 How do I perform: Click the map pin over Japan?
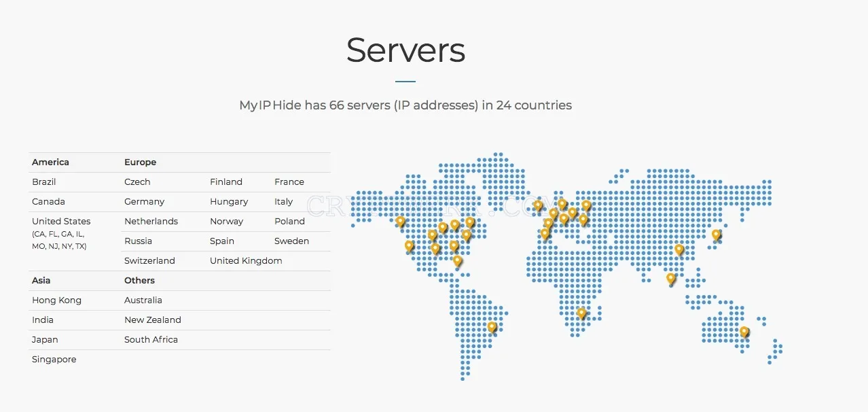(x=716, y=235)
